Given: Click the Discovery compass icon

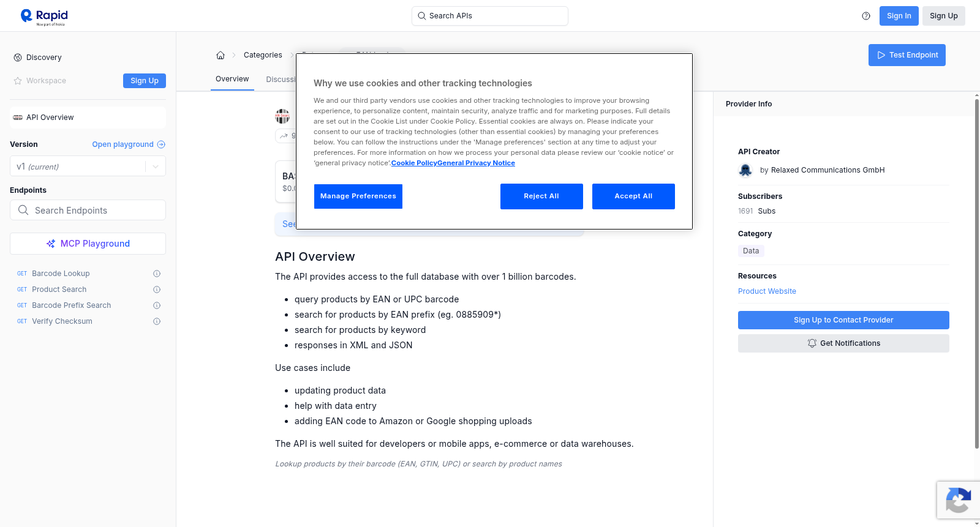Looking at the screenshot, I should pos(18,58).
